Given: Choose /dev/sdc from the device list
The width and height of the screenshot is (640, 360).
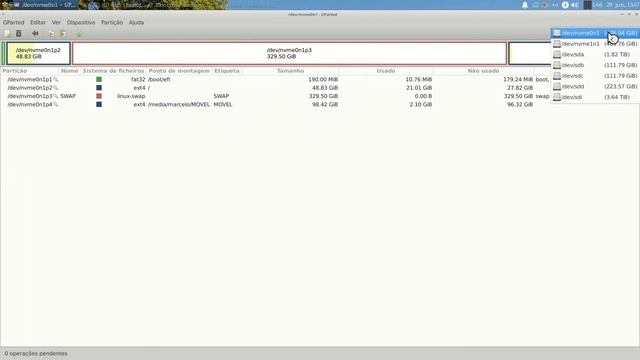Looking at the screenshot, I should coord(595,76).
